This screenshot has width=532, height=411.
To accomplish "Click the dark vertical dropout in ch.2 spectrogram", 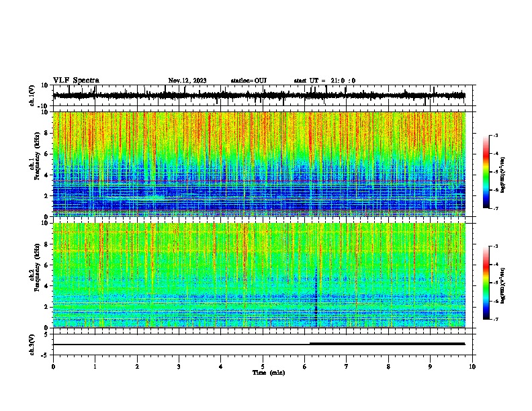I will pyautogui.click(x=316, y=297).
